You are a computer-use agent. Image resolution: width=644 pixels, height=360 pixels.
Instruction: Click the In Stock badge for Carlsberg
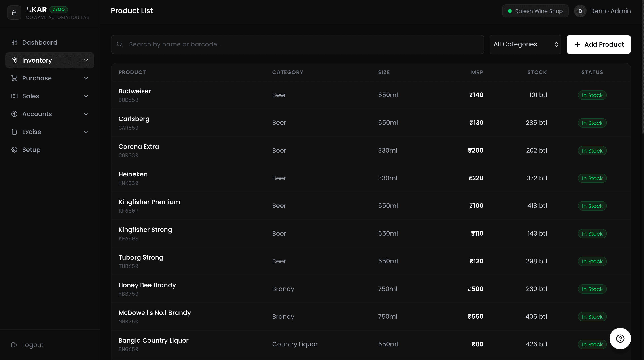(592, 123)
